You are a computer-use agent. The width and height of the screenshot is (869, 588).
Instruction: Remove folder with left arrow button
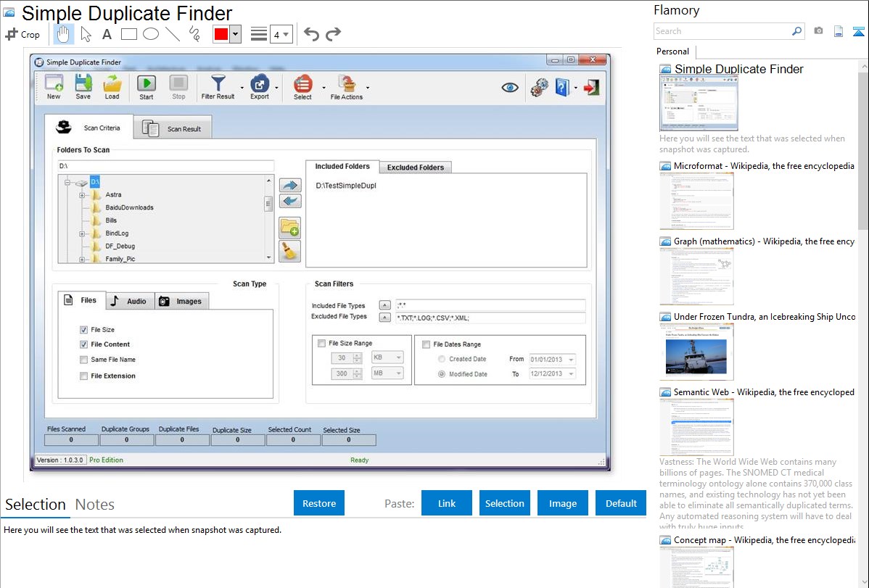290,201
